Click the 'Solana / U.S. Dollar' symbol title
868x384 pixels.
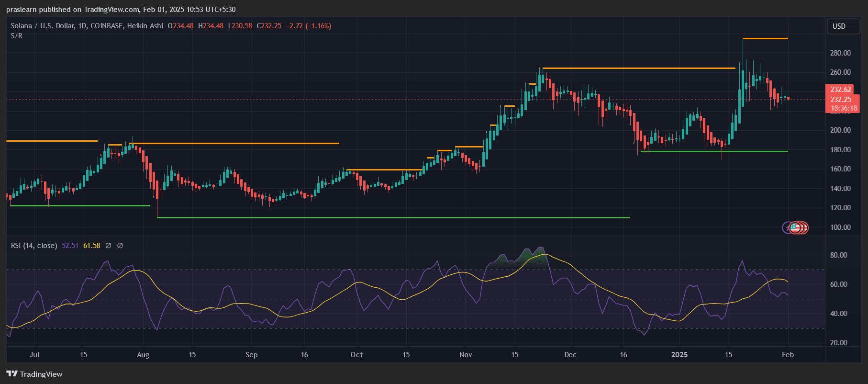pyautogui.click(x=42, y=26)
